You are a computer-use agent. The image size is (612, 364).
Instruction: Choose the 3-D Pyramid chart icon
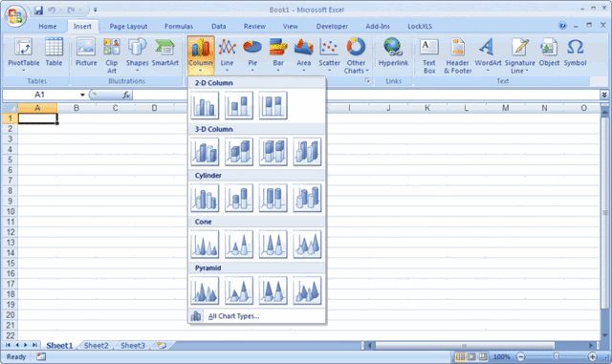click(307, 290)
